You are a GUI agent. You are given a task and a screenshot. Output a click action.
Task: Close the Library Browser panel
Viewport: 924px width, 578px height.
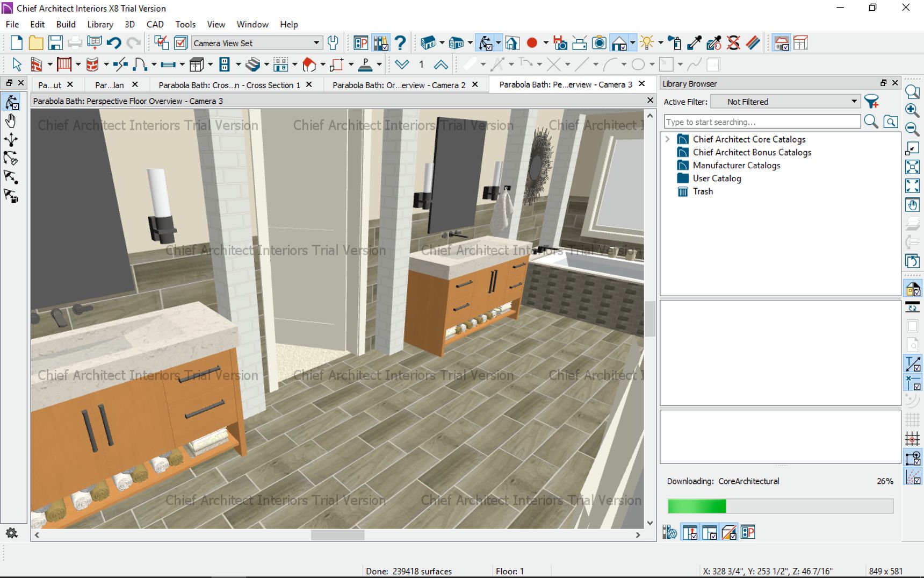(895, 83)
